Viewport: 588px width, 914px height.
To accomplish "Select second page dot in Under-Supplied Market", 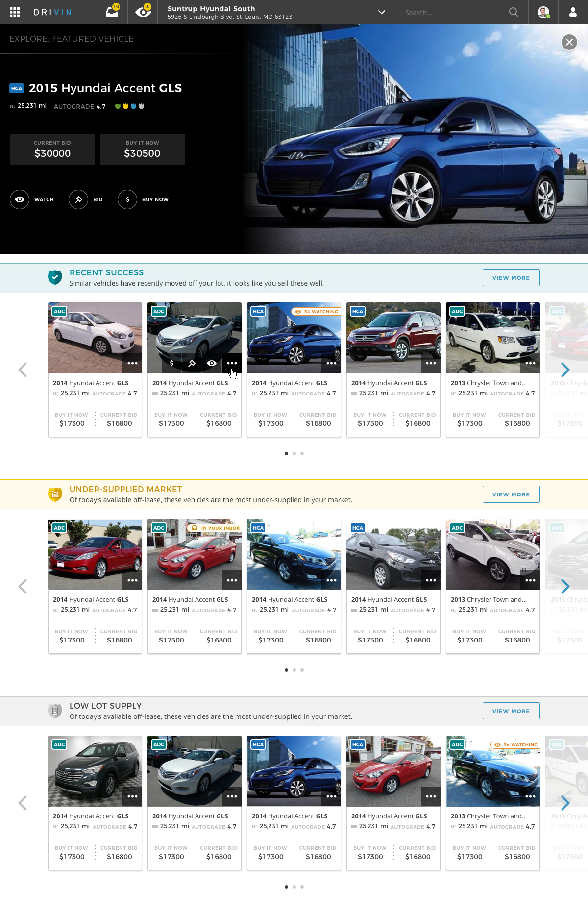I will coord(294,670).
